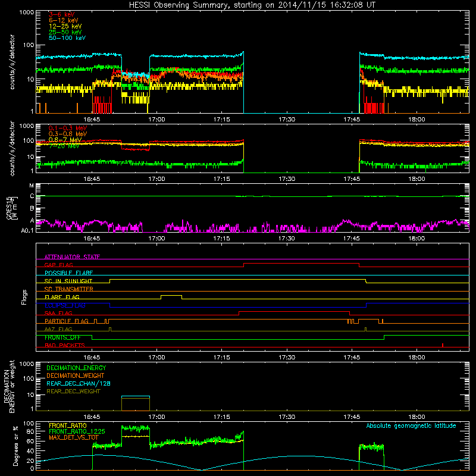This screenshot has height=476, width=476.
Task: Click the 0.3-0.8 MeV legend label
Action: click(x=68, y=134)
